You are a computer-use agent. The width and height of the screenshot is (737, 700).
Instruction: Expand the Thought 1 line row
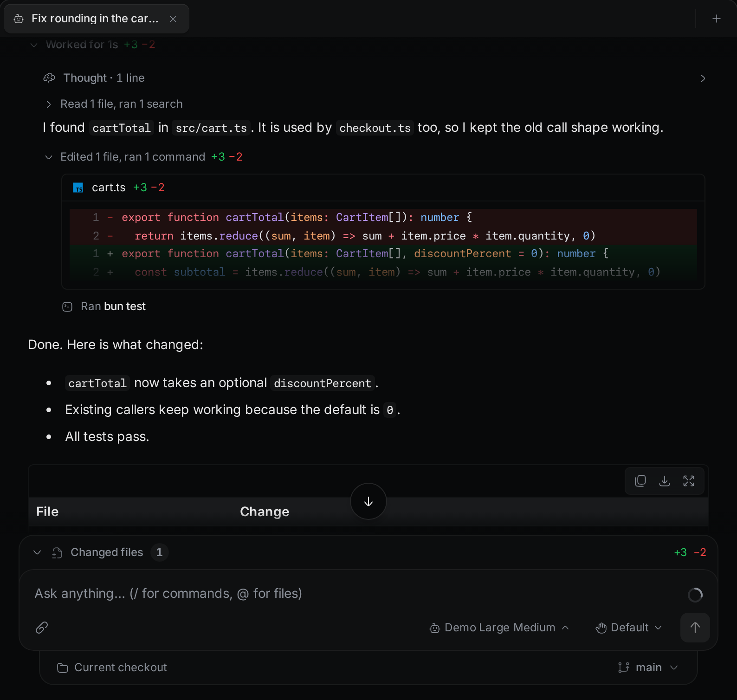point(374,78)
